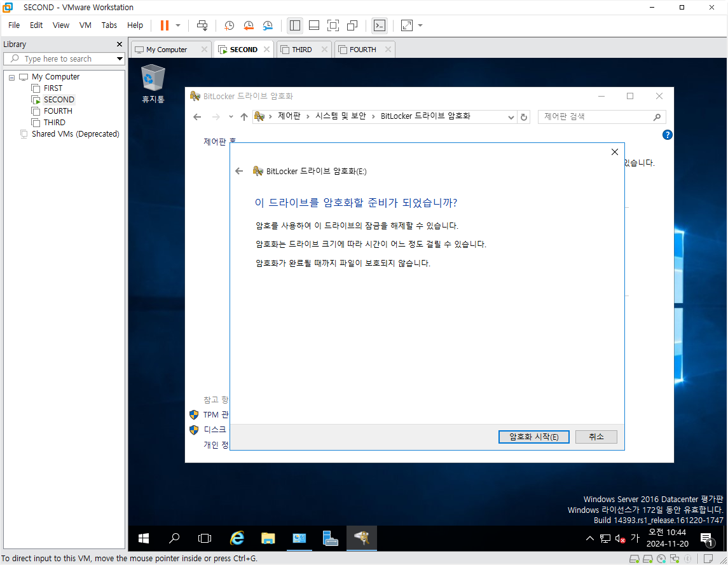Close the Library panel

click(120, 44)
